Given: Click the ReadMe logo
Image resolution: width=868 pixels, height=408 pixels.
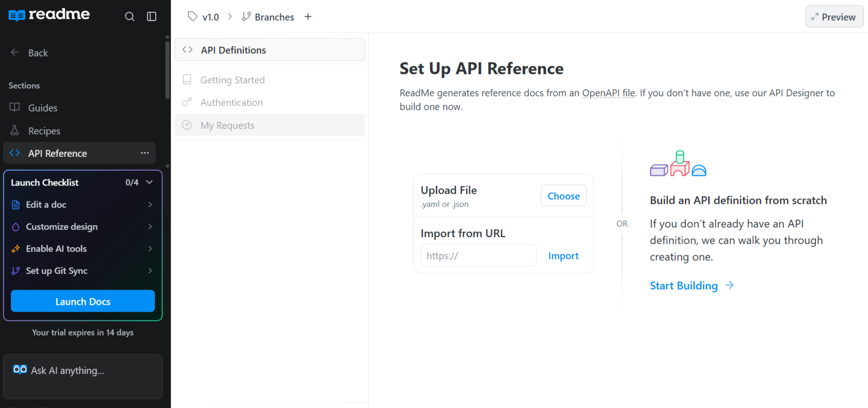Looking at the screenshot, I should [x=49, y=15].
